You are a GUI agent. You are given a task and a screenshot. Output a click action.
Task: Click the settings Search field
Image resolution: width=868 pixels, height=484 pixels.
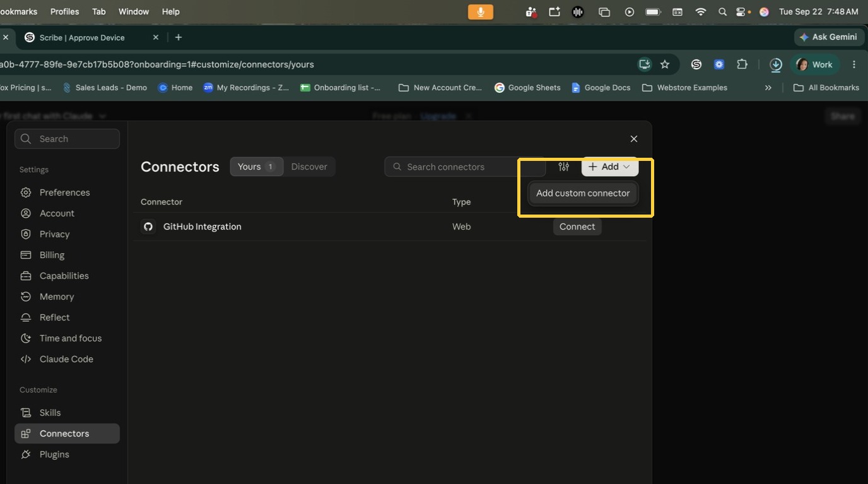click(x=67, y=139)
